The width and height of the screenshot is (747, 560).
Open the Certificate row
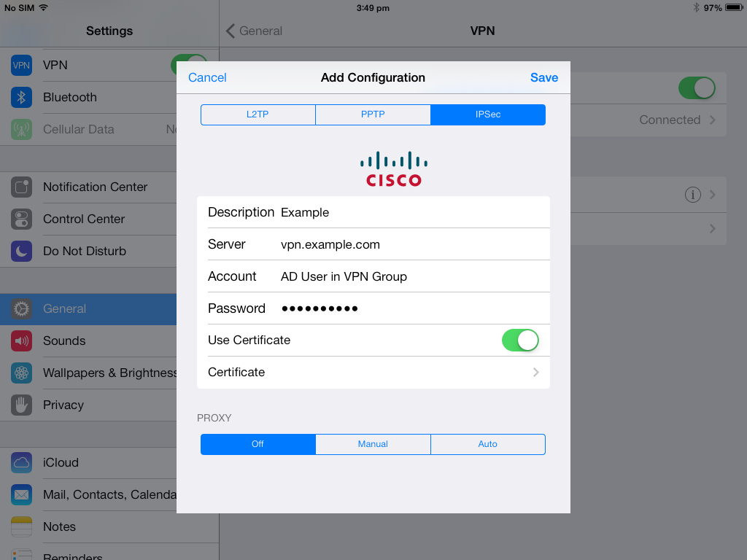373,373
